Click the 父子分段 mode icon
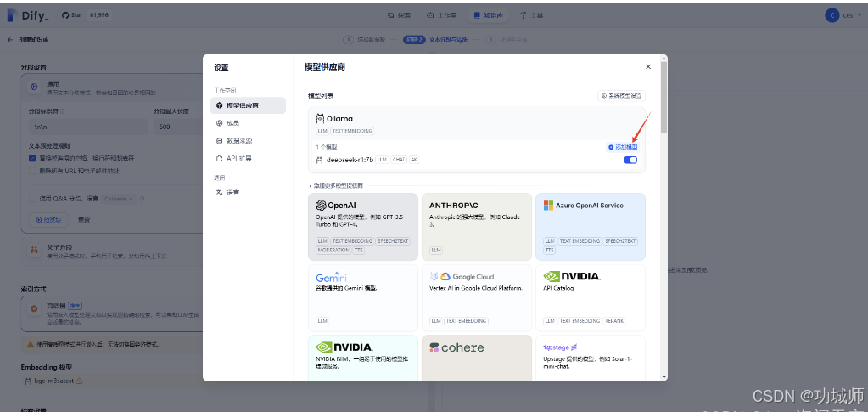The height and width of the screenshot is (412, 868). [34, 251]
